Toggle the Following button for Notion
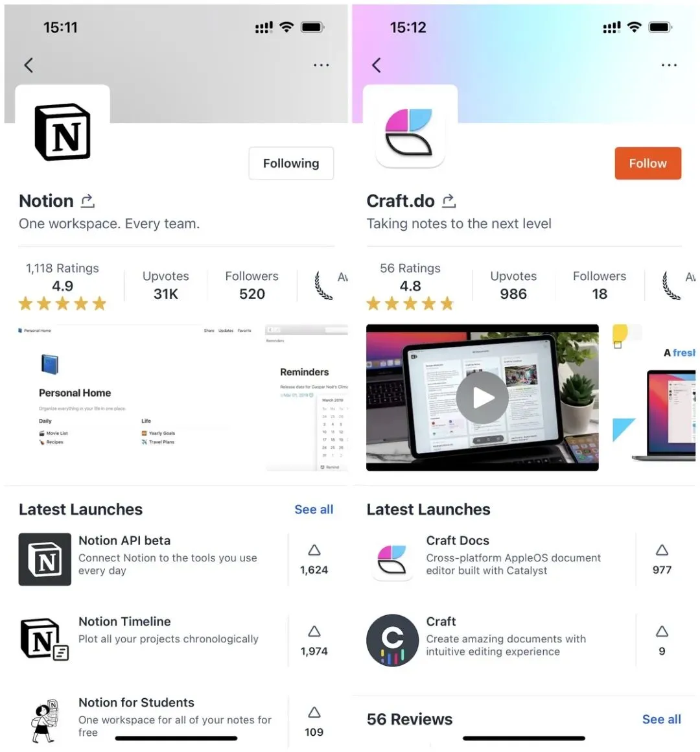The height and width of the screenshot is (752, 700). (x=291, y=163)
